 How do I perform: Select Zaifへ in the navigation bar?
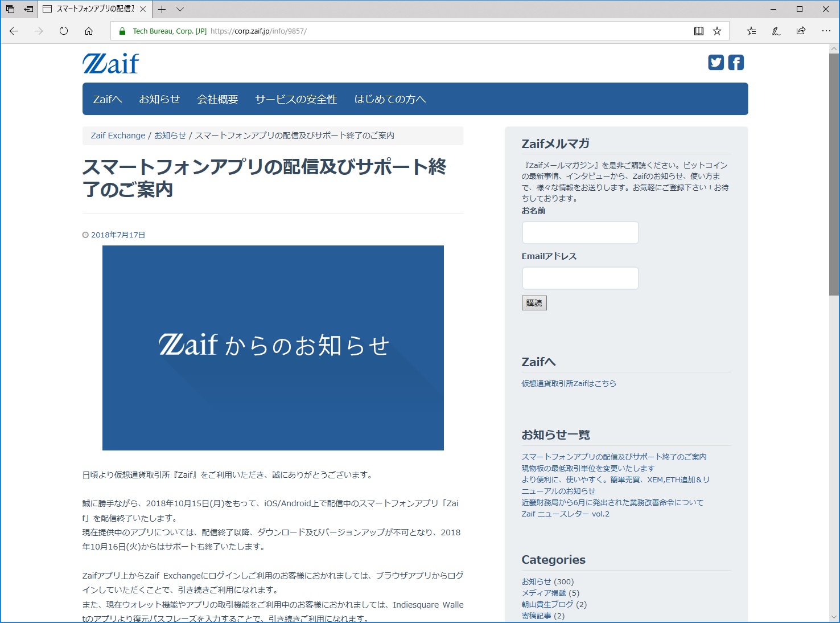108,99
